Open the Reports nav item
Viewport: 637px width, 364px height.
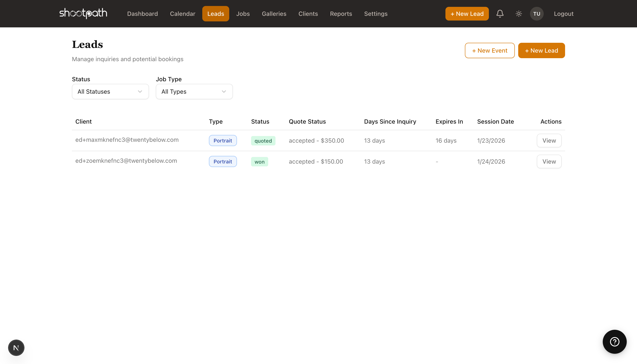(341, 14)
